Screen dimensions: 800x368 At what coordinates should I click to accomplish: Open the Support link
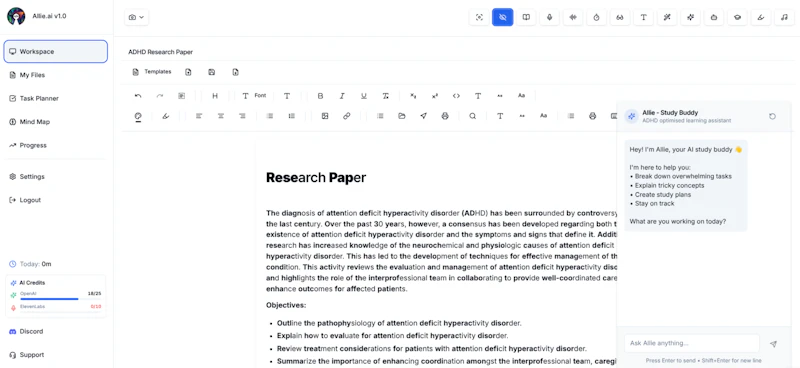pos(56,355)
